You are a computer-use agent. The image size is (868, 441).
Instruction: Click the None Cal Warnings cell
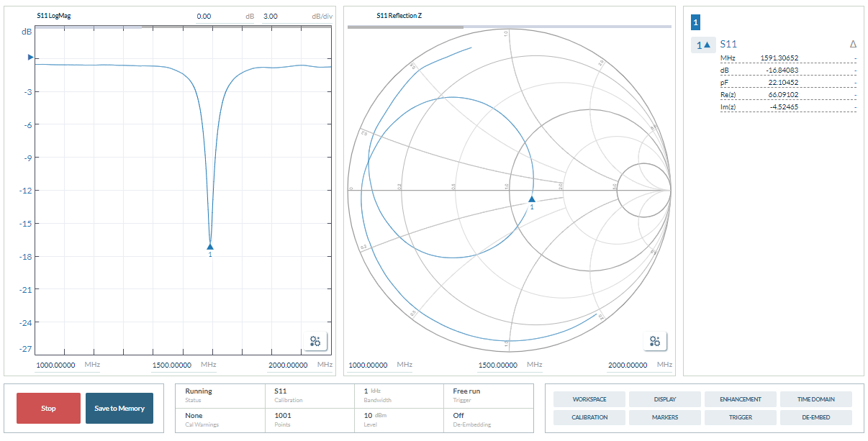click(220, 419)
